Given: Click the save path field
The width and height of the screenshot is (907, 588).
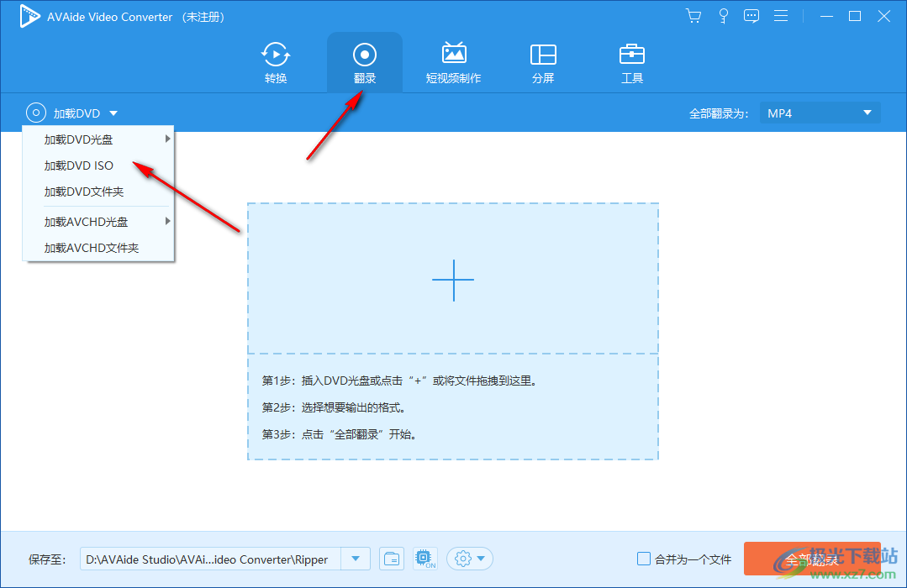Looking at the screenshot, I should 210,559.
